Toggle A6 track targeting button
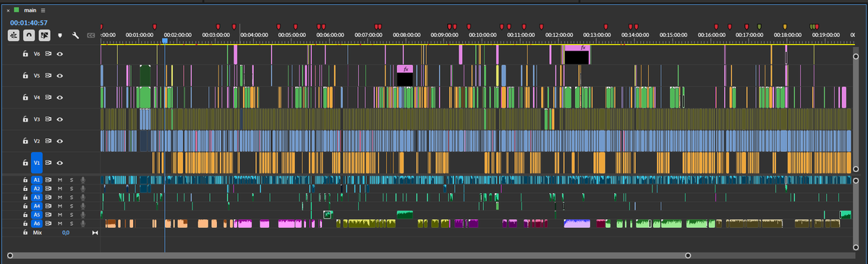This screenshot has height=264, width=868. 37,223
